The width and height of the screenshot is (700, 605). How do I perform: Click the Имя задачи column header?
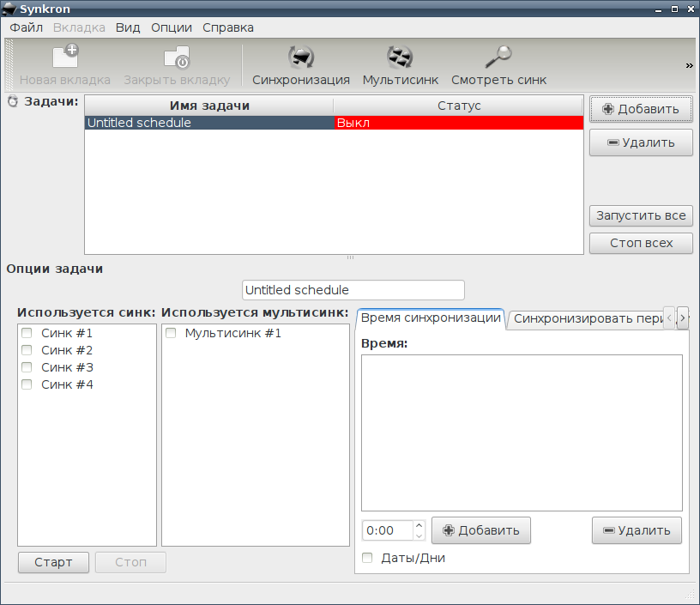click(209, 106)
